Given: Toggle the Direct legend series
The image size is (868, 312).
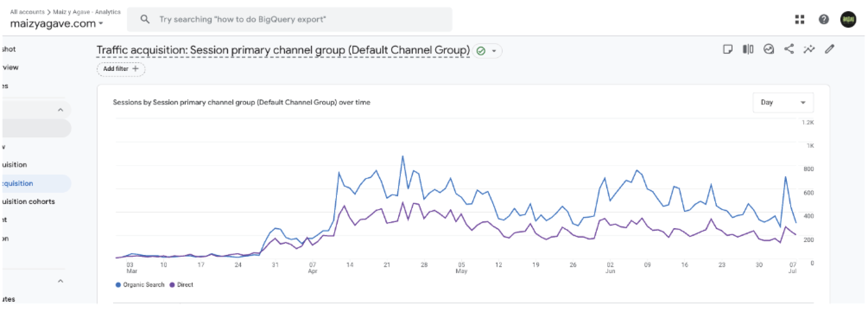Looking at the screenshot, I should pyautogui.click(x=181, y=285).
